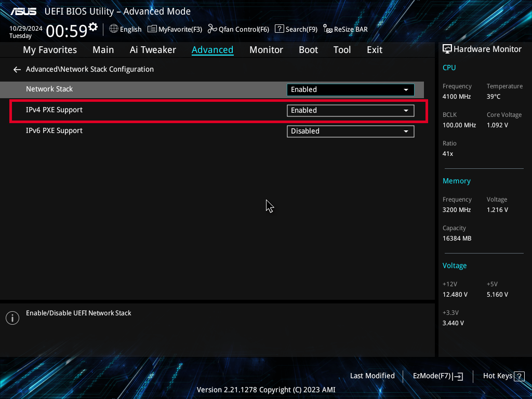
Task: Click the info icon near the help text
Action: (12, 317)
